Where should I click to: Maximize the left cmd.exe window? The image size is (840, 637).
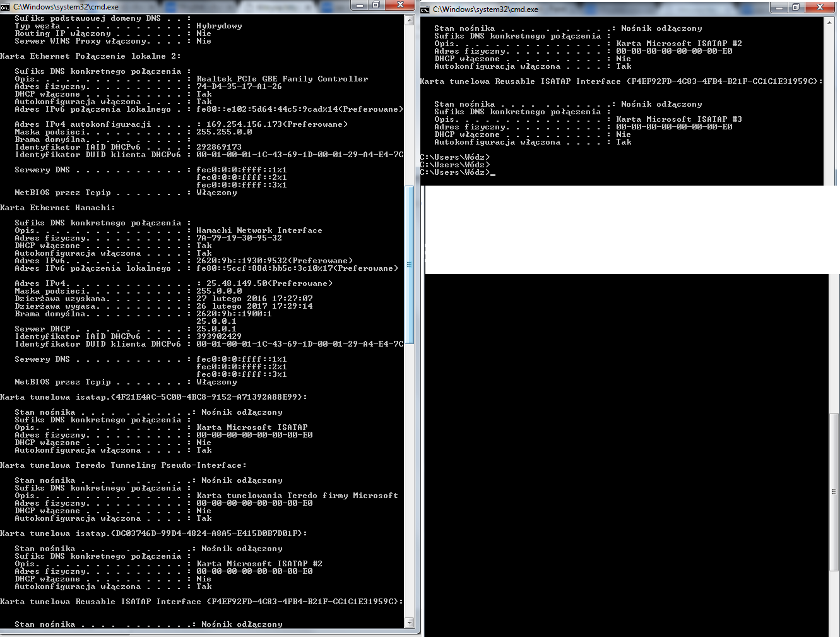376,6
